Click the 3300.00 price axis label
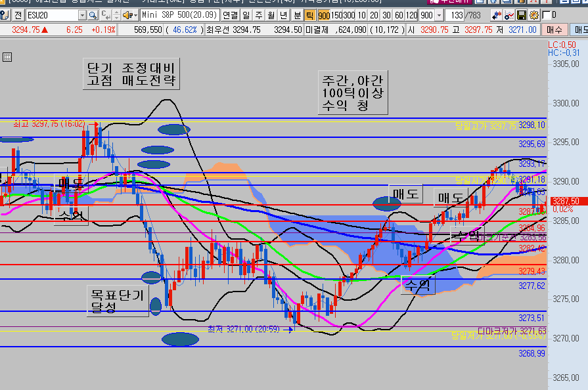 566,103
